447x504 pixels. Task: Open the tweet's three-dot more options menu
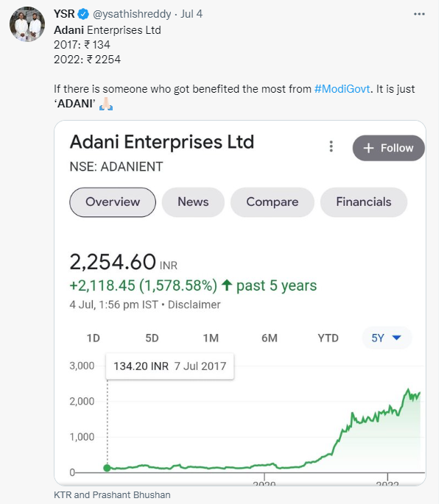419,14
